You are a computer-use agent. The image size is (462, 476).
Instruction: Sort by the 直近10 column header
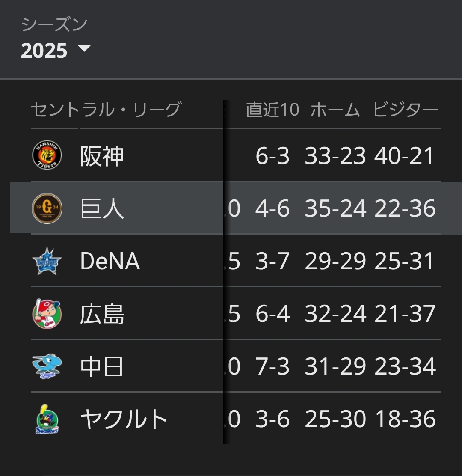pyautogui.click(x=272, y=110)
